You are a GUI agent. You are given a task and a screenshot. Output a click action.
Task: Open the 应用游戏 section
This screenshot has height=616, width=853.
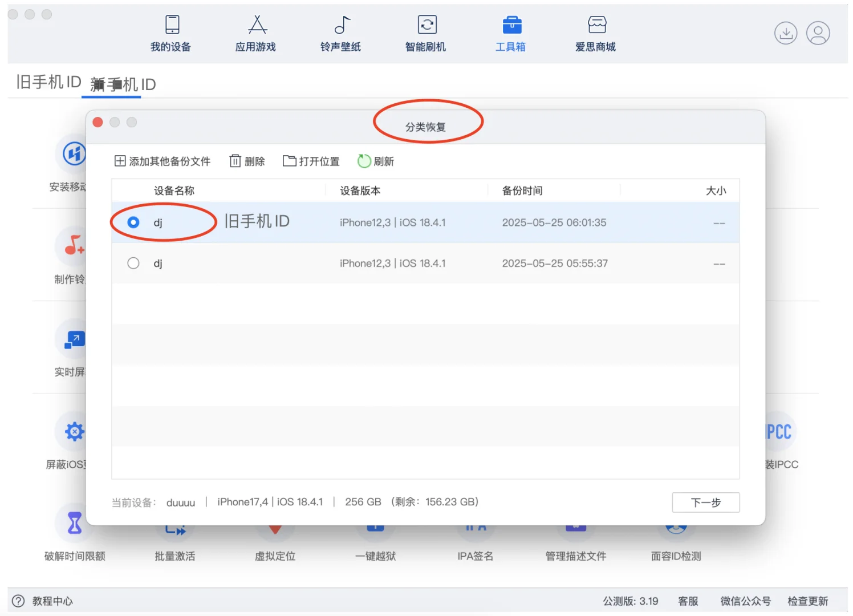(255, 33)
